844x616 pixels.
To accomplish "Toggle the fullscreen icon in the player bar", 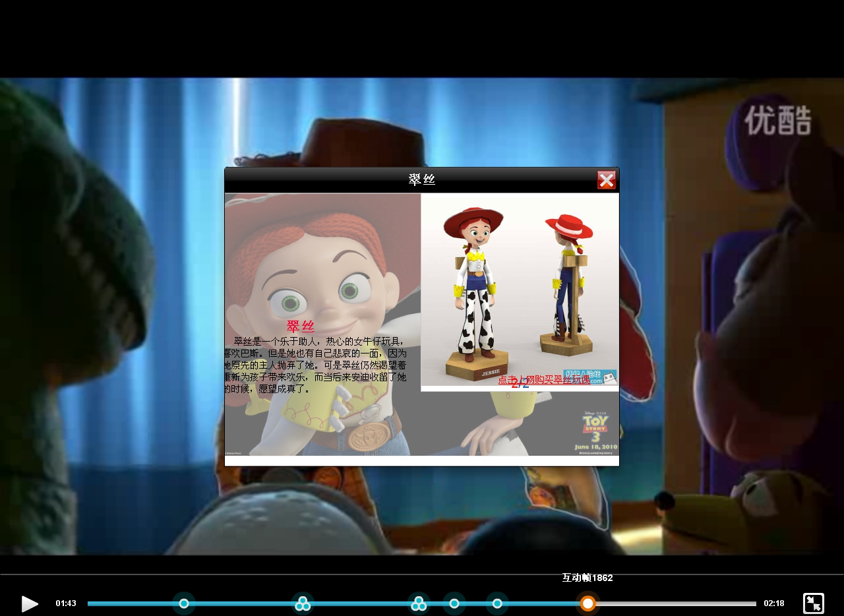I will click(814, 603).
